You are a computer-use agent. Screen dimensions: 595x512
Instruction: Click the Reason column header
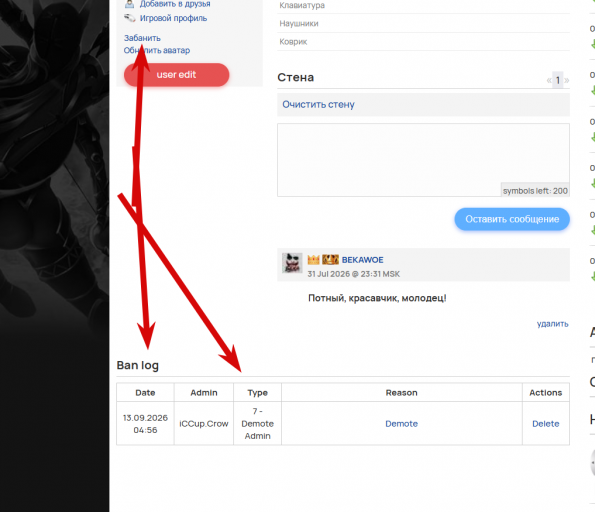401,392
